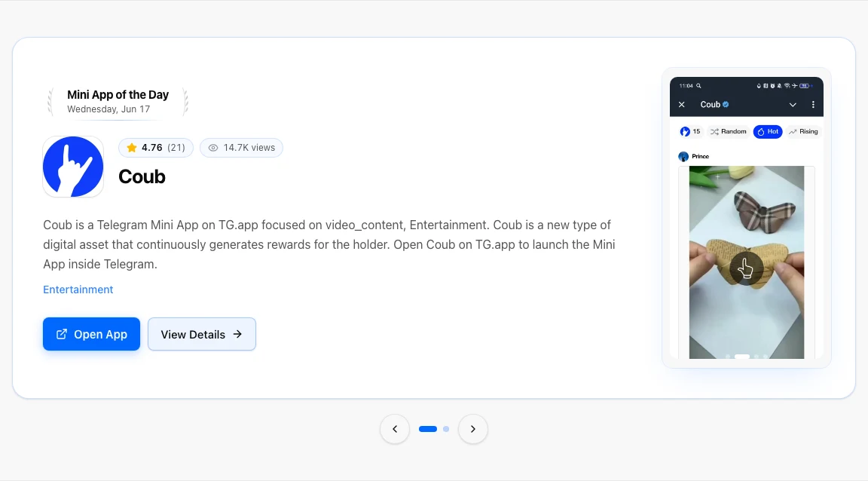The width and height of the screenshot is (868, 481).
Task: Click the hand pointer overlay on video
Action: click(x=746, y=268)
